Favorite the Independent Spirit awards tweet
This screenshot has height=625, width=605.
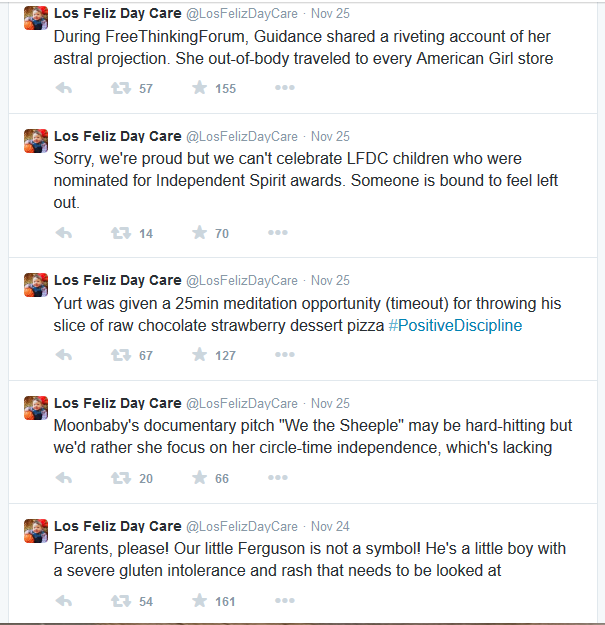tap(199, 233)
